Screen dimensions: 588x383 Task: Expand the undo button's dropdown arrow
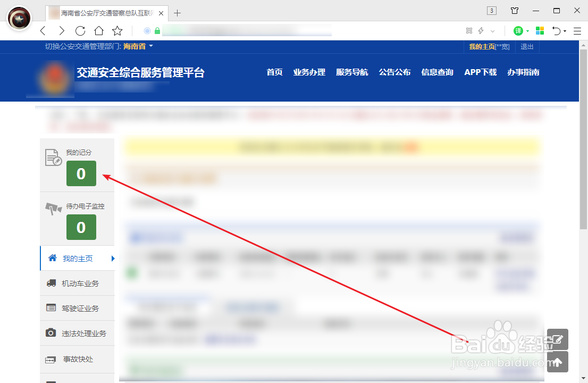point(564,30)
